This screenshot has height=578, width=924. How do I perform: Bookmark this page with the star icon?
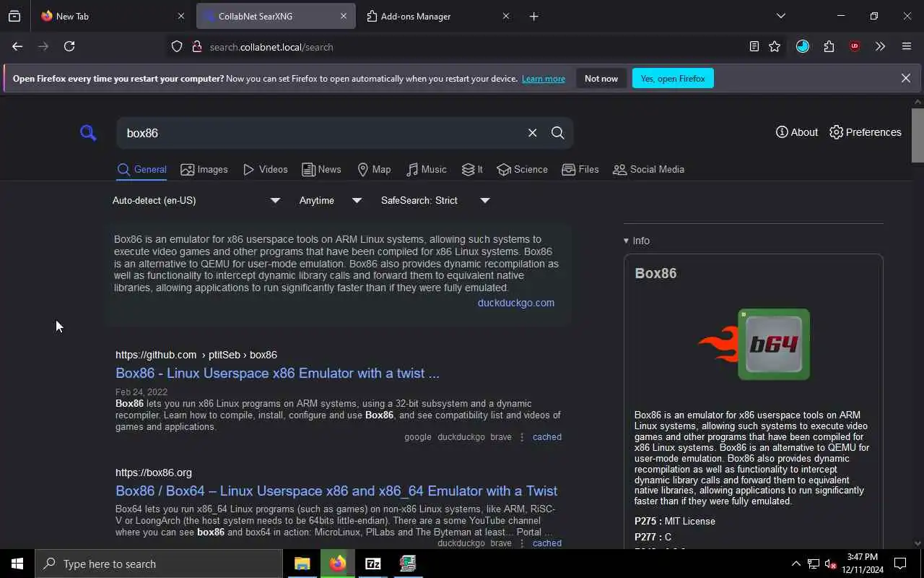[x=775, y=46]
